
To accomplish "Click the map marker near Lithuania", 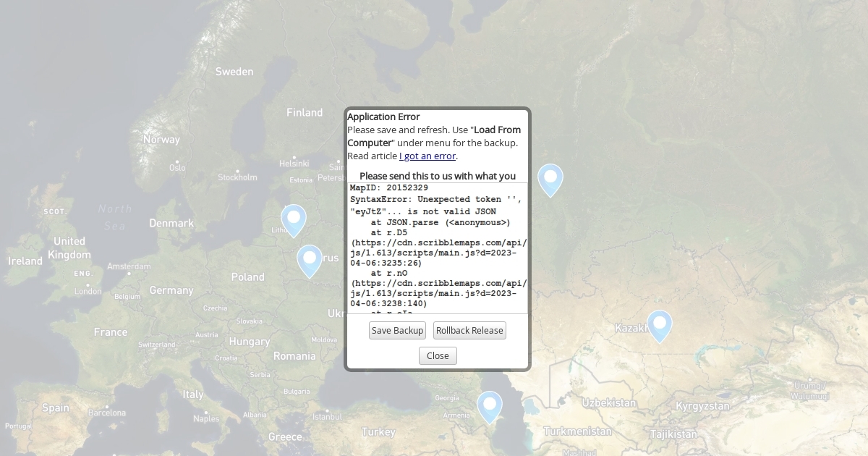I will pos(293,219).
